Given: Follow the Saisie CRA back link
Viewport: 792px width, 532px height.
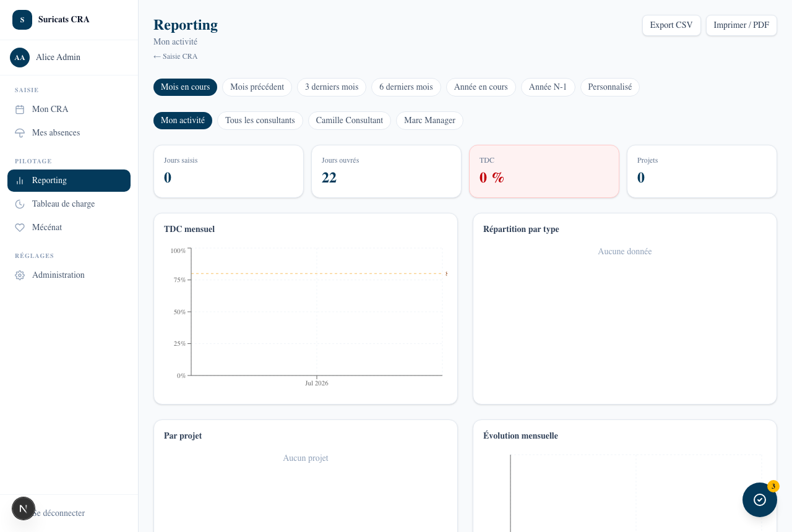Looking at the screenshot, I should click(x=176, y=56).
